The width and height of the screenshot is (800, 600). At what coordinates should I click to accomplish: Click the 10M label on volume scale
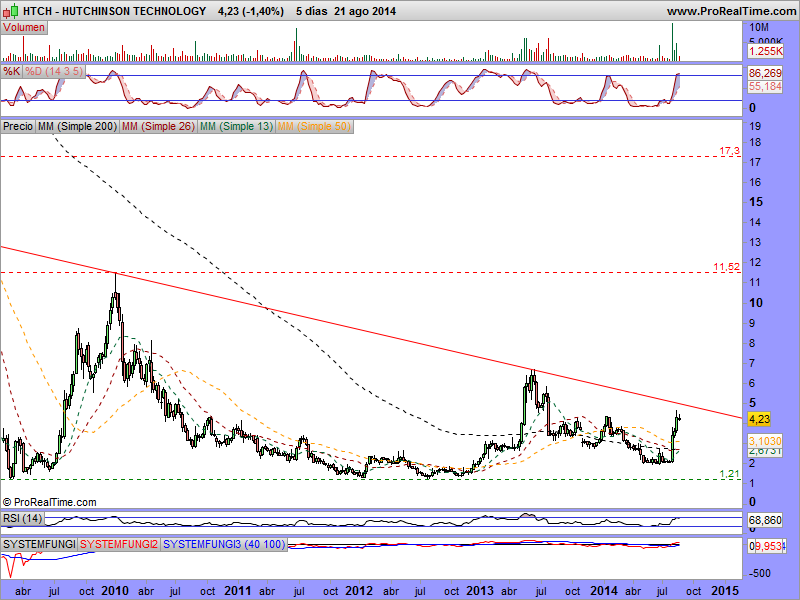(x=759, y=27)
